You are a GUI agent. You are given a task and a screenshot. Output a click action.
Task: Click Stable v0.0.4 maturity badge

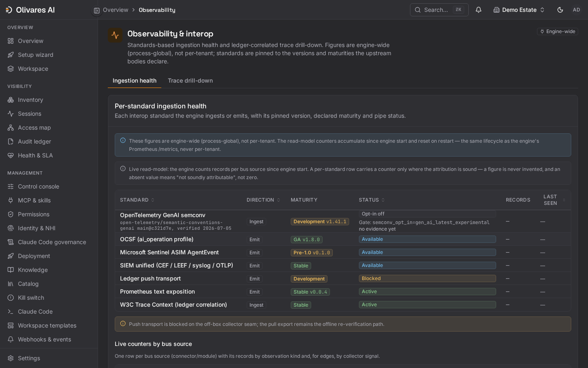click(310, 292)
